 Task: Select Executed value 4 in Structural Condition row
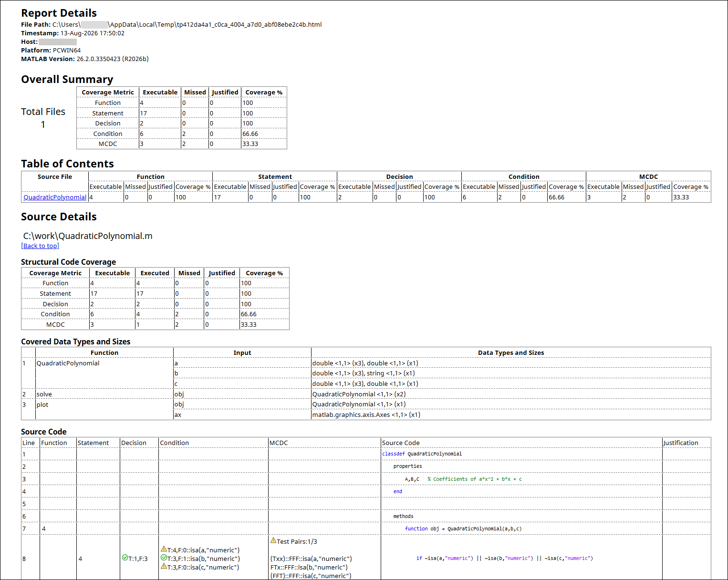point(138,314)
